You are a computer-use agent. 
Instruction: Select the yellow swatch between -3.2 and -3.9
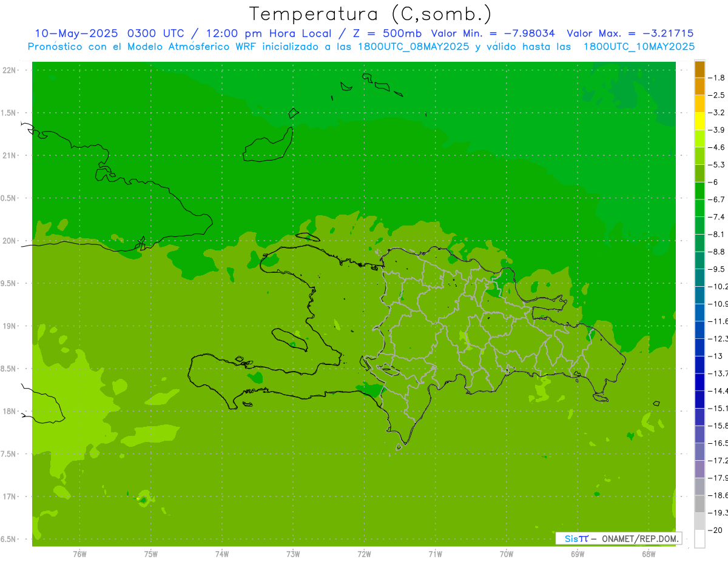click(x=699, y=121)
